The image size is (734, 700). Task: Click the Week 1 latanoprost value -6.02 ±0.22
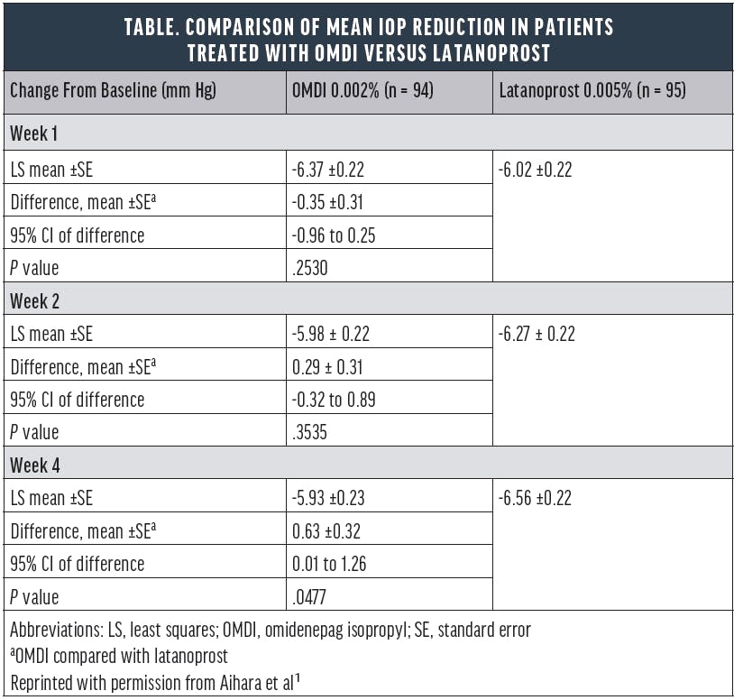(537, 169)
